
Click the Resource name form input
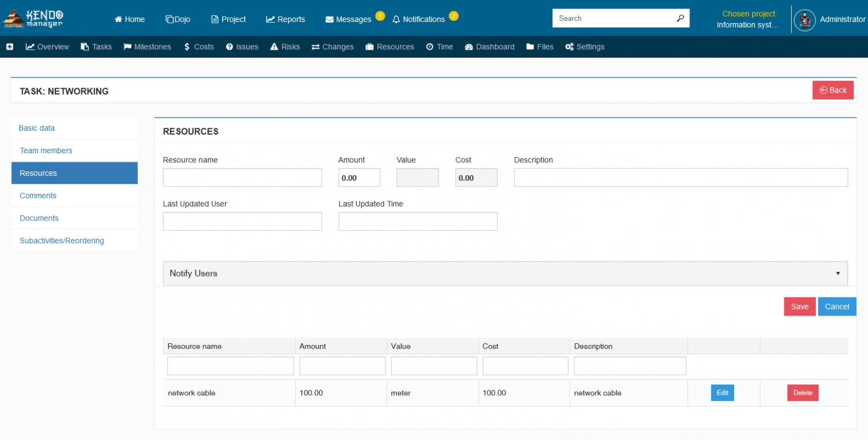pos(242,178)
